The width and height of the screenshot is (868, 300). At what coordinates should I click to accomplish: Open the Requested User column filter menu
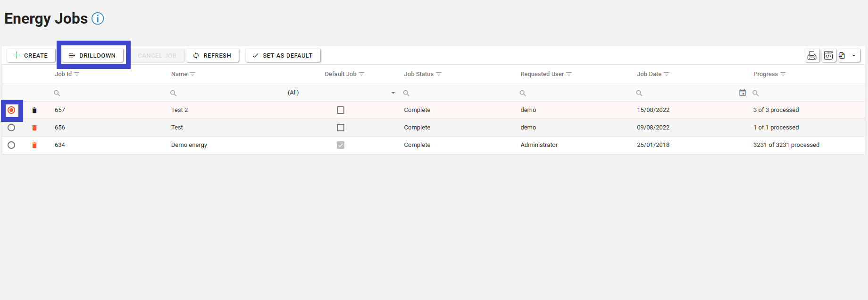(569, 74)
